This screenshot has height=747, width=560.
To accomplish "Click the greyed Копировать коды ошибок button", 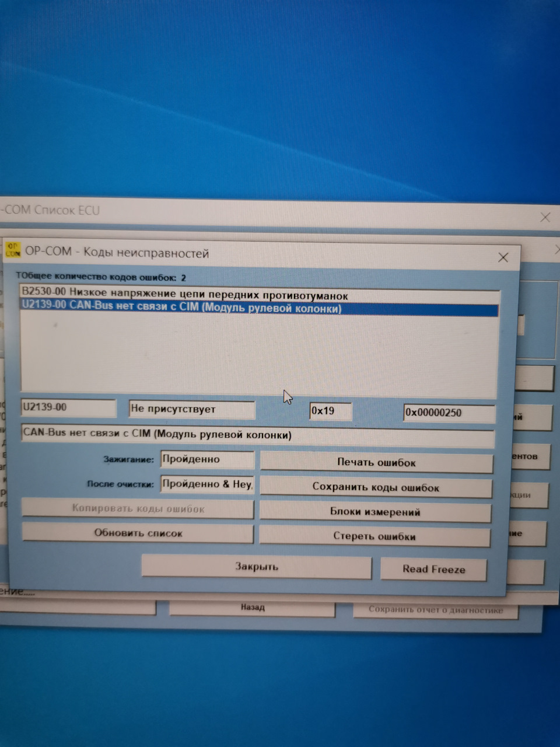I will coord(138,508).
